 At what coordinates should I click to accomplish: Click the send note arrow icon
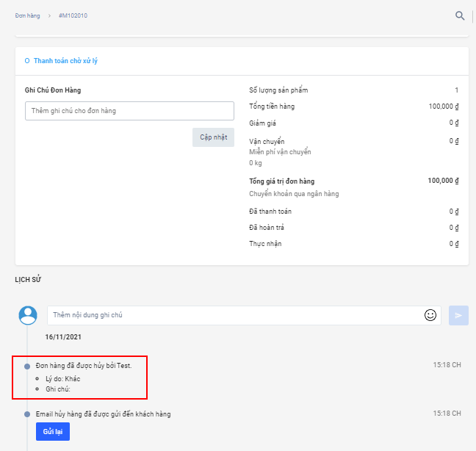pos(458,315)
